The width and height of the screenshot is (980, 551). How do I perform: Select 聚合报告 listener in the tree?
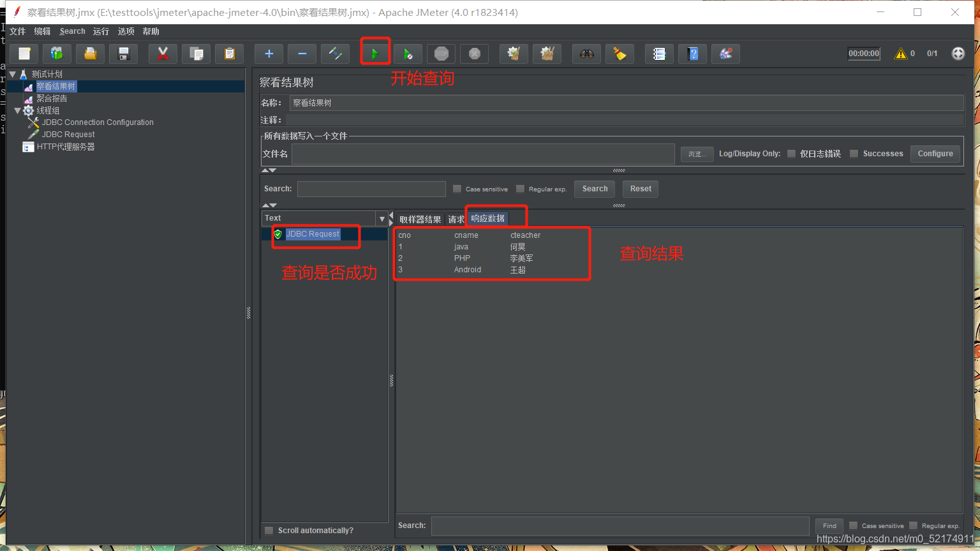coord(52,98)
